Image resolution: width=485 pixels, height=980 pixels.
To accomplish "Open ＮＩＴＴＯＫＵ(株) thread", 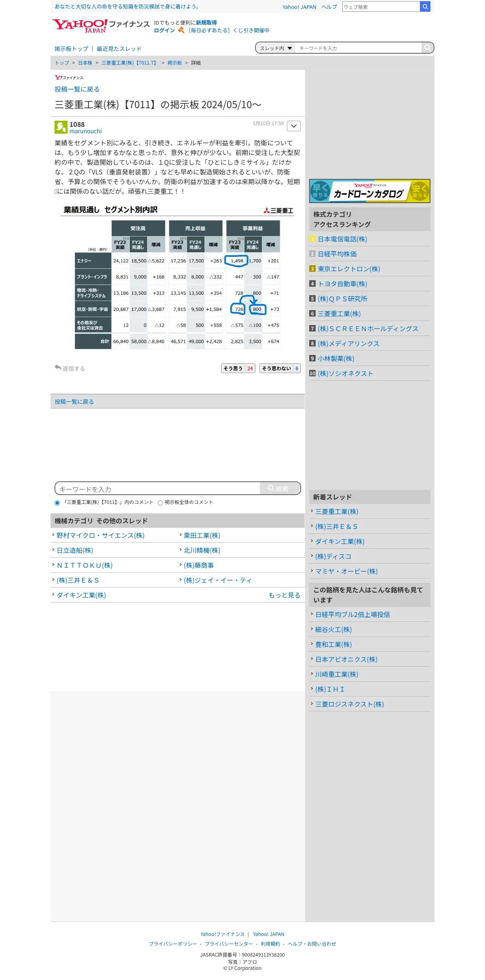I will point(84,565).
